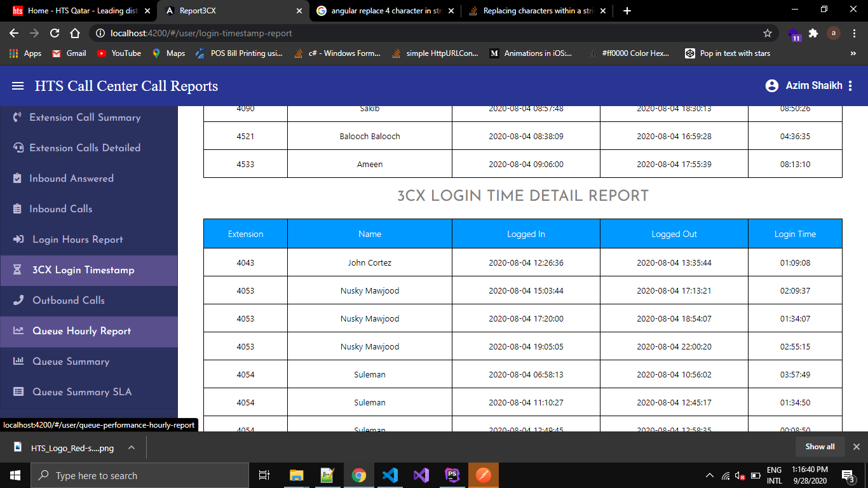Open Extension Call Summary in sidebar
Screen dimensions: 868x488
pos(85,118)
